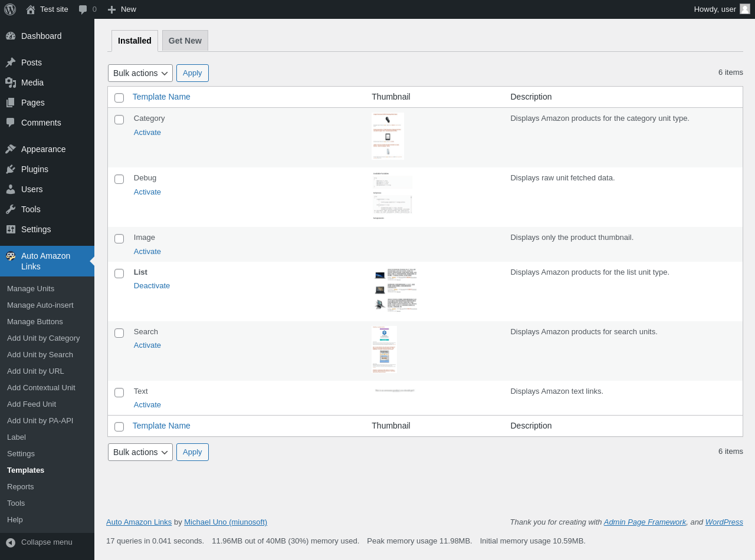Open Manage Units submenu item

pos(31,289)
